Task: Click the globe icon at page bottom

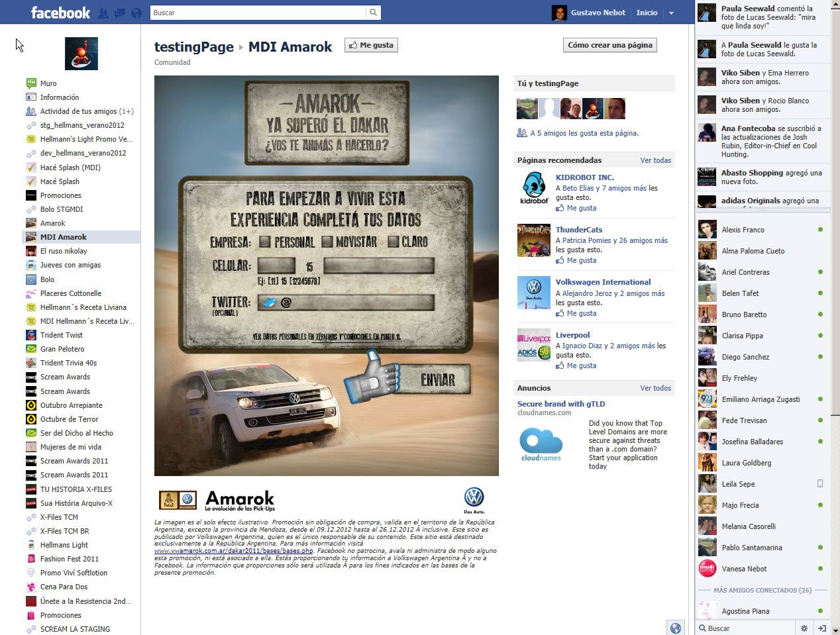Action: pos(676,628)
